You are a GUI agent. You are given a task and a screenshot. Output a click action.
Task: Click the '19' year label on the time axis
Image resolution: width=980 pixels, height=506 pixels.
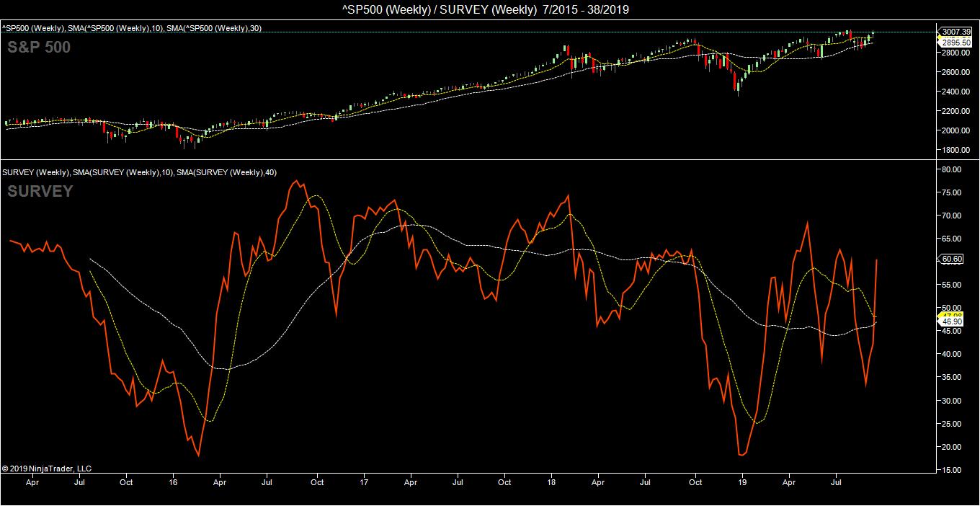[x=741, y=482]
